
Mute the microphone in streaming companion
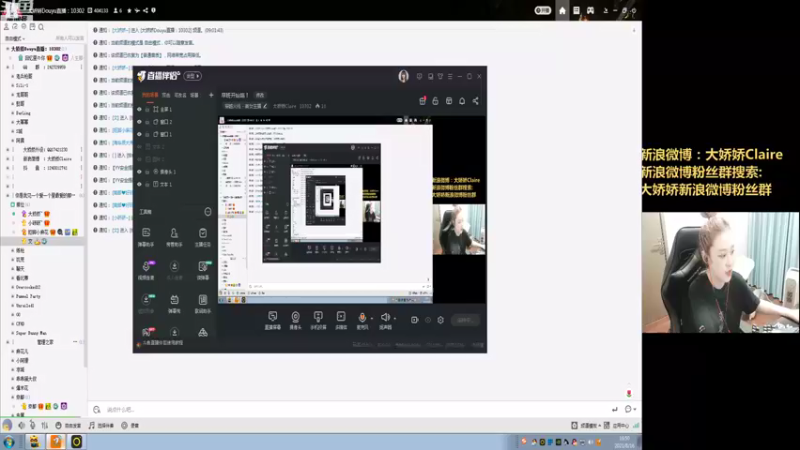pyautogui.click(x=362, y=320)
